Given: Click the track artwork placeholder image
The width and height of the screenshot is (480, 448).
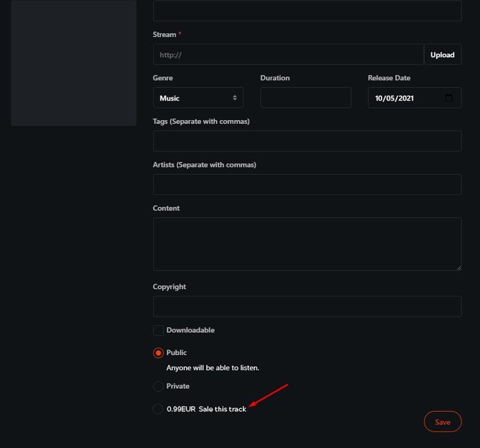Looking at the screenshot, I should tap(73, 63).
